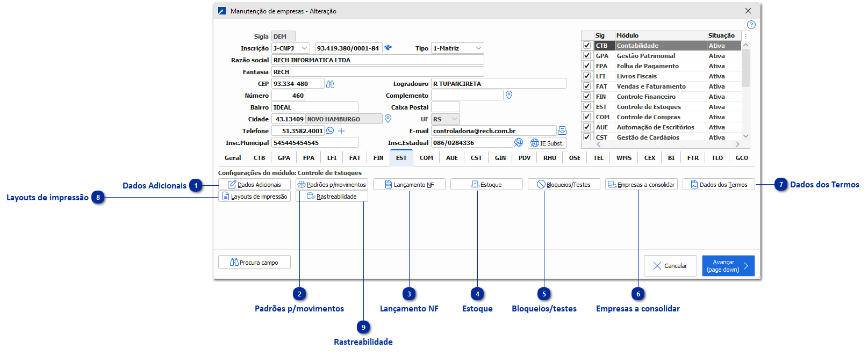Click the Logradouro input field

point(498,84)
